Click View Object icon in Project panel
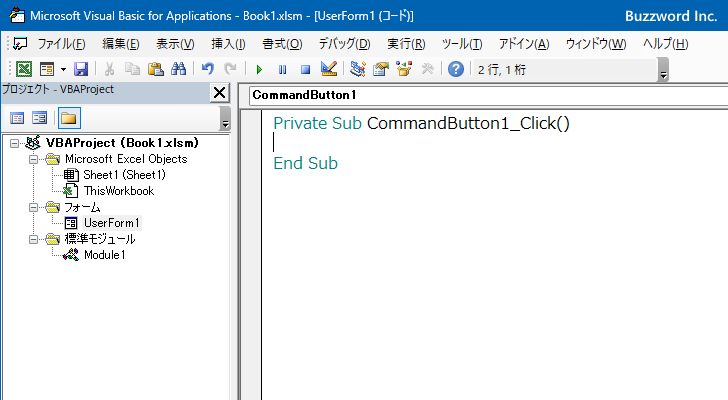The height and width of the screenshot is (400, 728). [39, 118]
